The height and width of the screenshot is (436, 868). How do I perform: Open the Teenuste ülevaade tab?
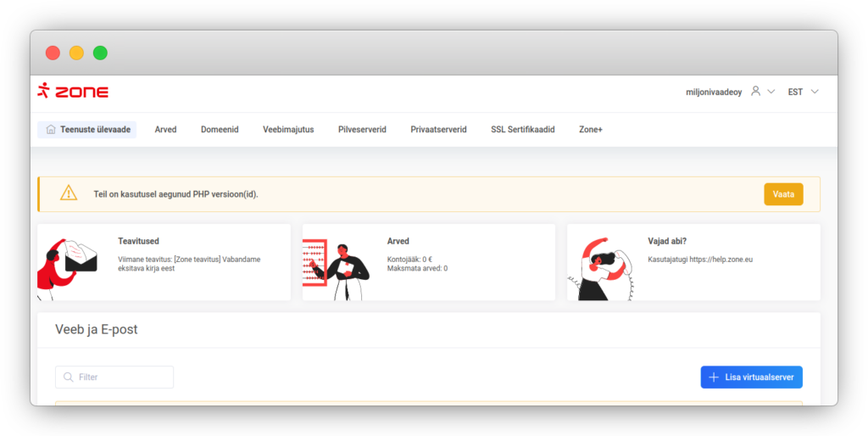coord(87,130)
